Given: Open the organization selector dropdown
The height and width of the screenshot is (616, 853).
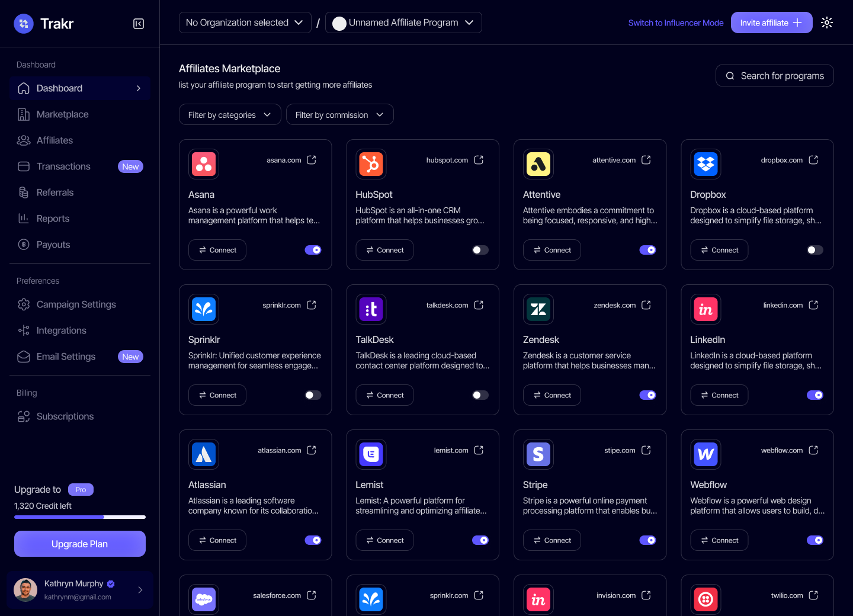Looking at the screenshot, I should point(245,23).
